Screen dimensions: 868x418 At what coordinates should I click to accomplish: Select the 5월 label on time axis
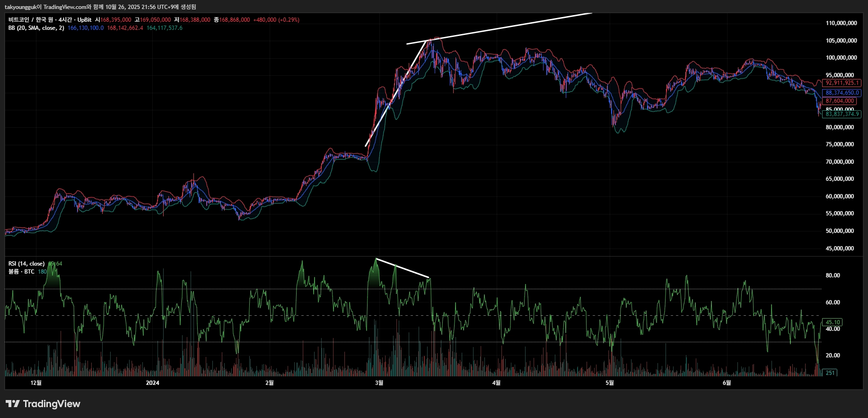pos(610,383)
